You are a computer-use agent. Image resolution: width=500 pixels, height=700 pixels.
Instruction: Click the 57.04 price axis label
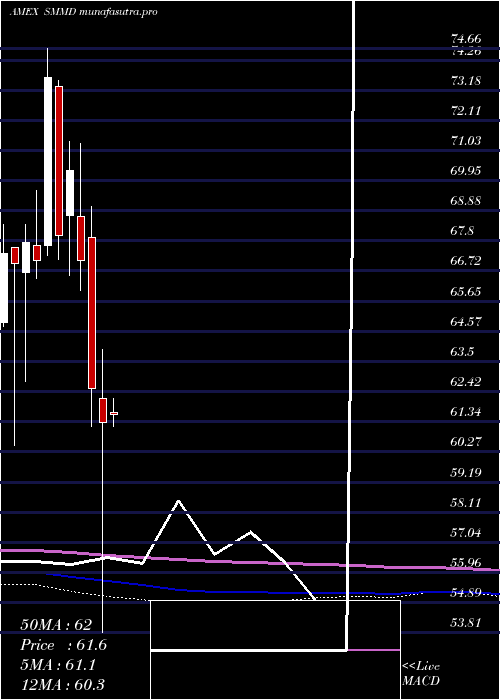point(467,532)
